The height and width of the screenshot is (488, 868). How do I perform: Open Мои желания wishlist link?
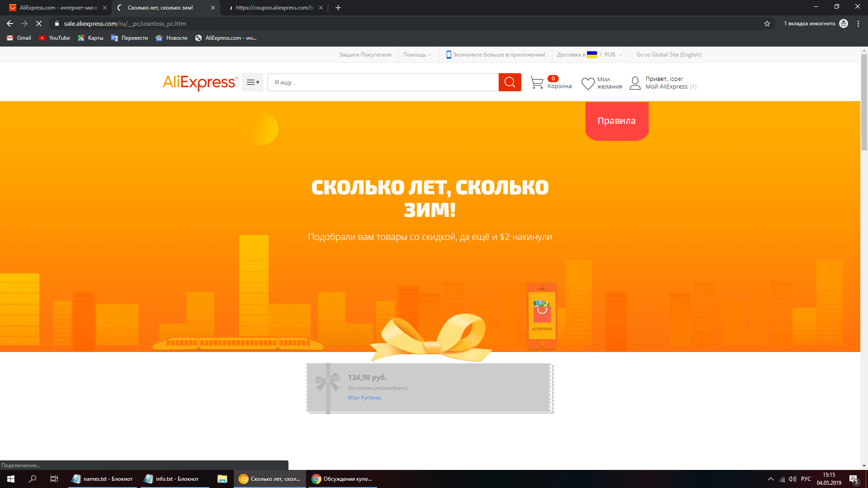(609, 83)
